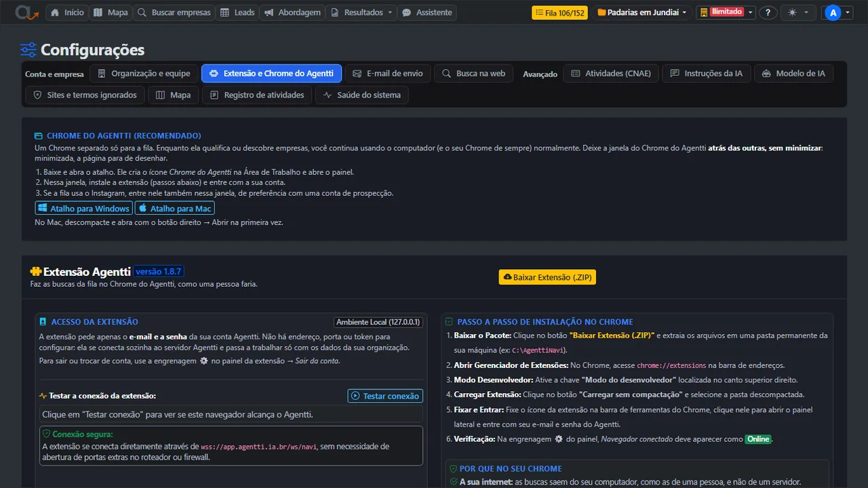Image resolution: width=868 pixels, height=488 pixels.
Task: Open the "Padarias em Jundiaí" project selector
Action: [642, 12]
